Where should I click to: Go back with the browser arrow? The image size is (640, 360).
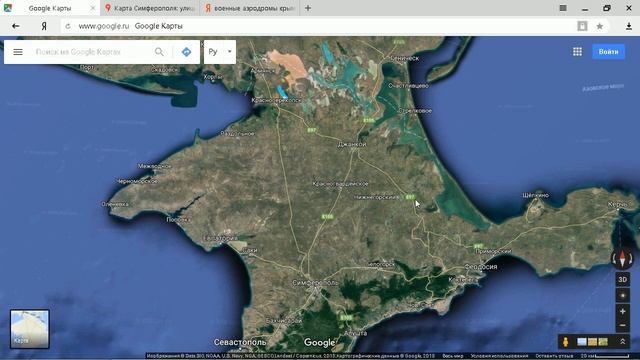(x=16, y=26)
